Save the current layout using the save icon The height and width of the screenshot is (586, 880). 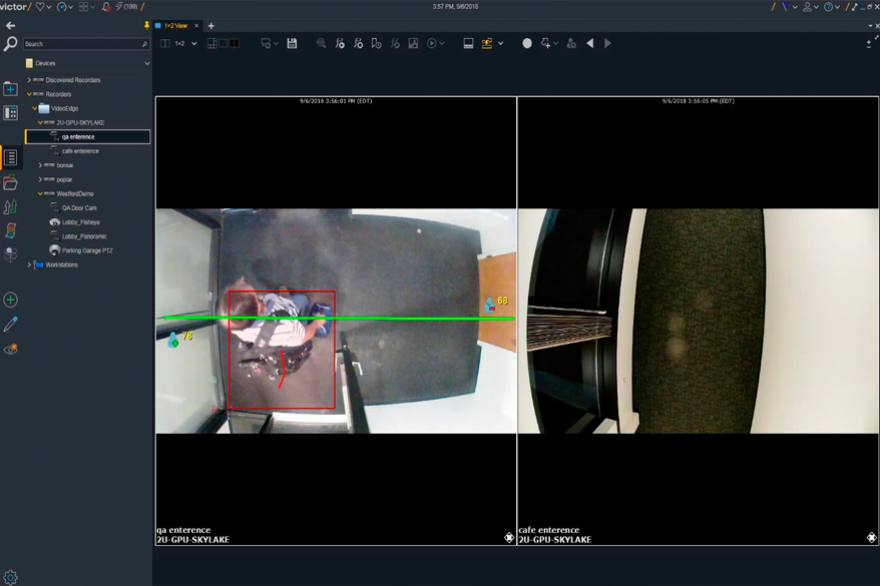coord(293,44)
